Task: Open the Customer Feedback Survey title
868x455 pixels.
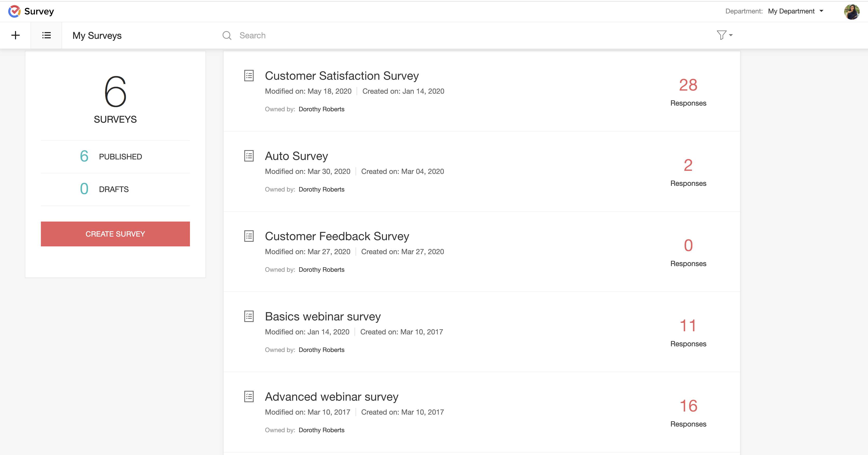Action: [337, 236]
